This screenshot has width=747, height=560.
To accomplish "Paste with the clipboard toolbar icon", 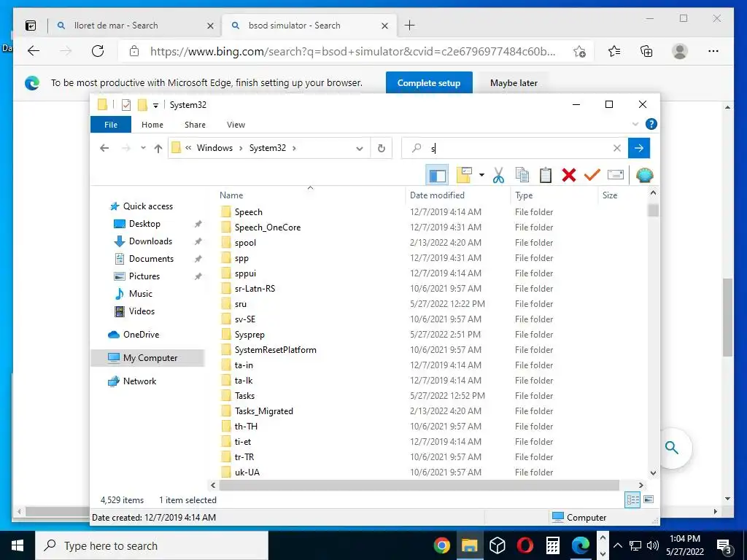I will click(546, 175).
